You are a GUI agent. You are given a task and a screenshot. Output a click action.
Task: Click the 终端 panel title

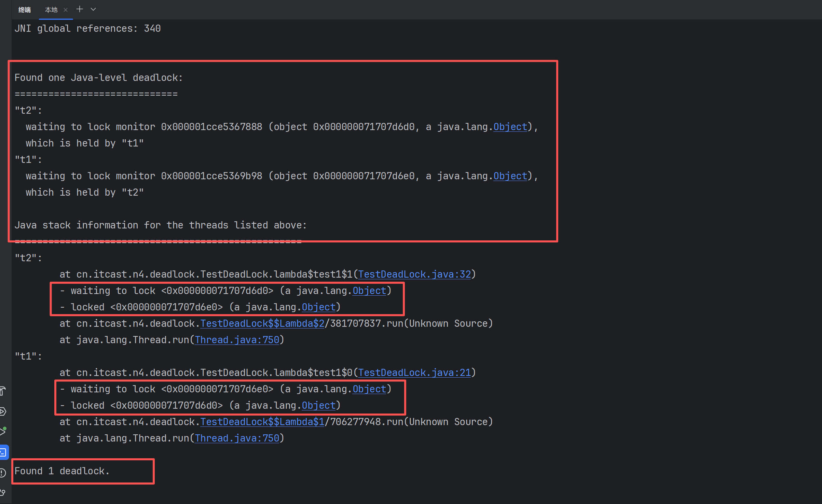point(24,10)
